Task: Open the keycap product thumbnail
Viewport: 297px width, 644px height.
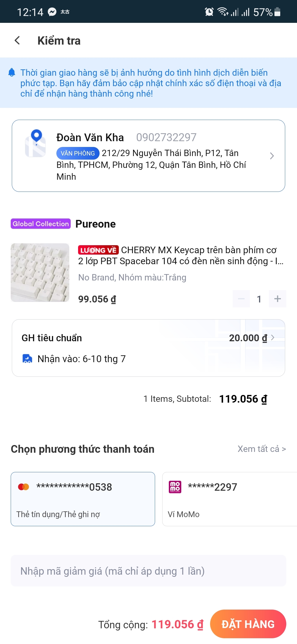Action: click(40, 272)
